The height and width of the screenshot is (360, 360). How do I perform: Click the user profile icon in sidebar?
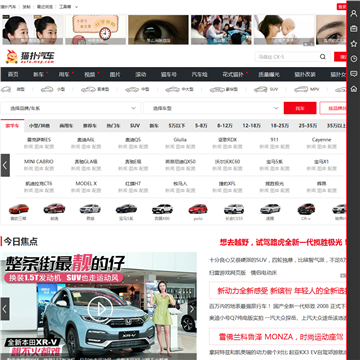(x=354, y=14)
